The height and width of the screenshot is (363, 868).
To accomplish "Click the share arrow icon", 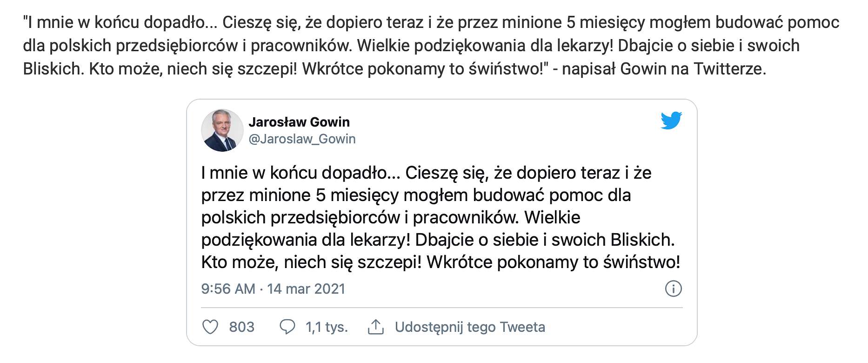I will click(x=375, y=327).
